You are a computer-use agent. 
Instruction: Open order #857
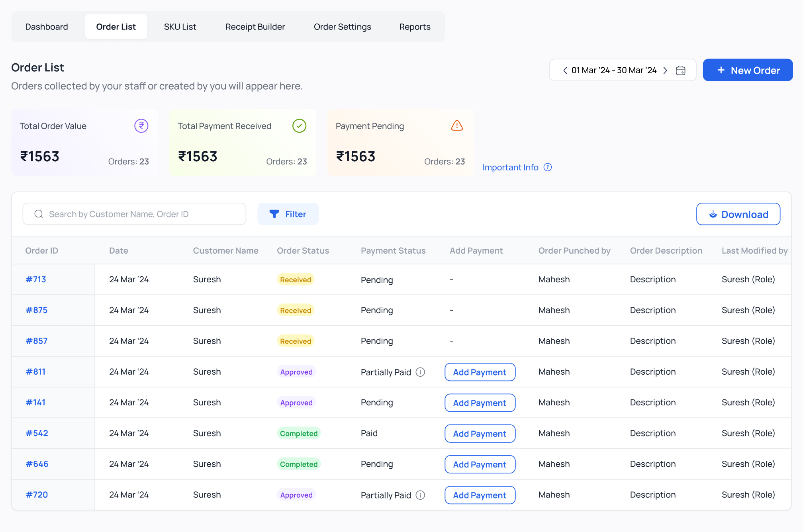[x=36, y=341]
